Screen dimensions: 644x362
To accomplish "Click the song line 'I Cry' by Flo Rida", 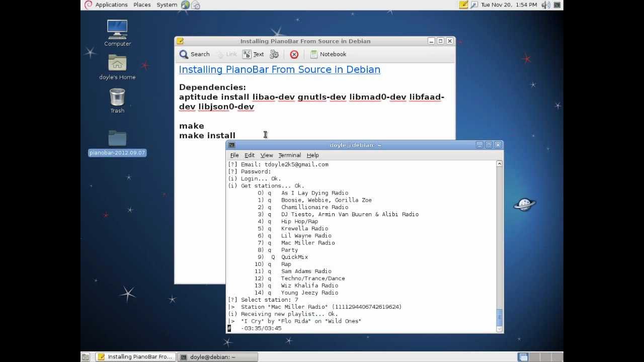I will [294, 321].
